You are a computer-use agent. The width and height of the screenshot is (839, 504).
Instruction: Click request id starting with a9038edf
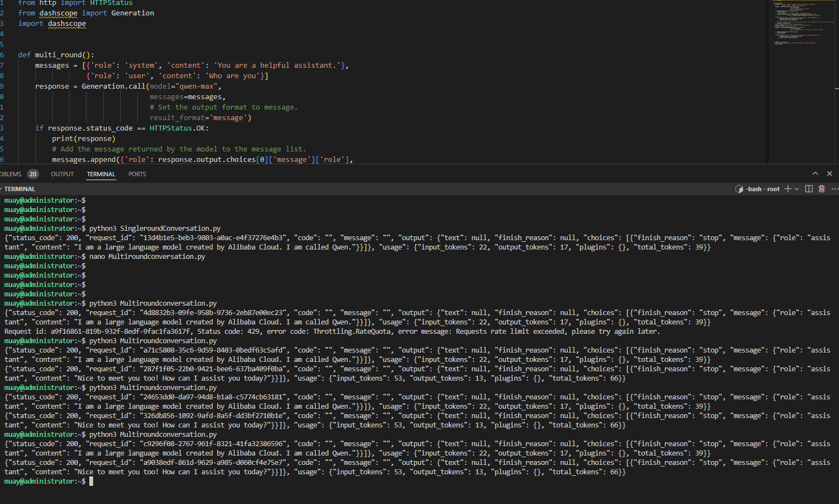(x=214, y=463)
